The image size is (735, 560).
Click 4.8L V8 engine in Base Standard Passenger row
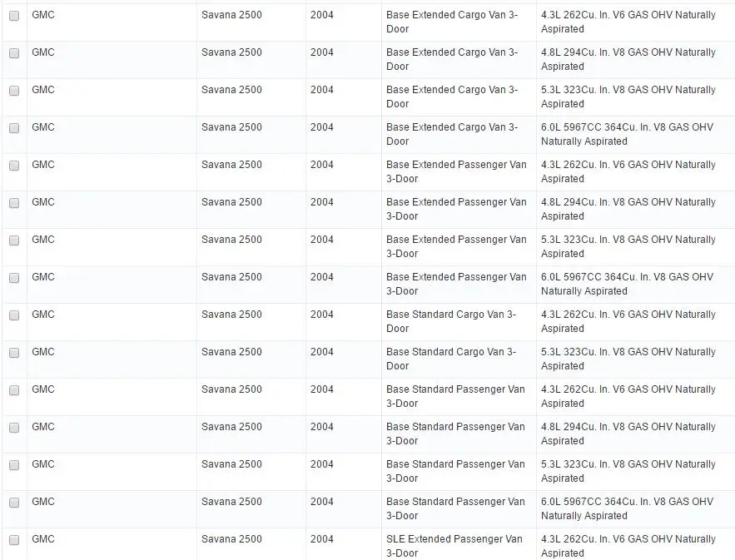[x=628, y=434]
